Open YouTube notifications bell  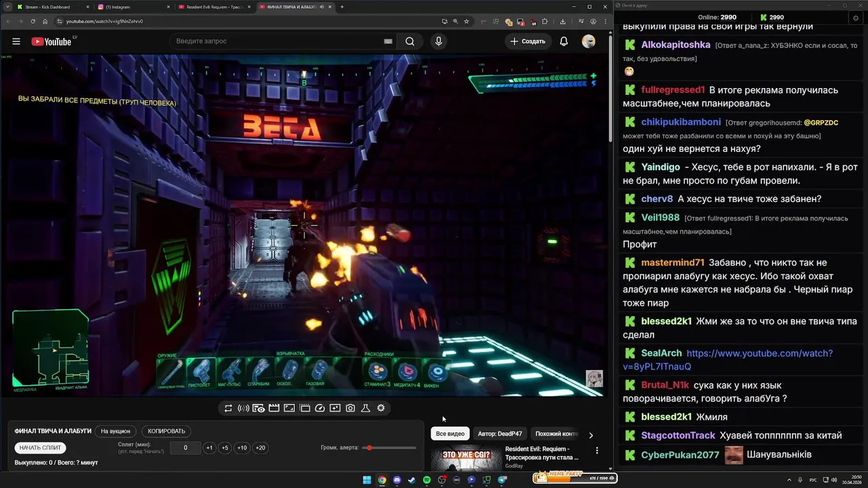pyautogui.click(x=564, y=41)
